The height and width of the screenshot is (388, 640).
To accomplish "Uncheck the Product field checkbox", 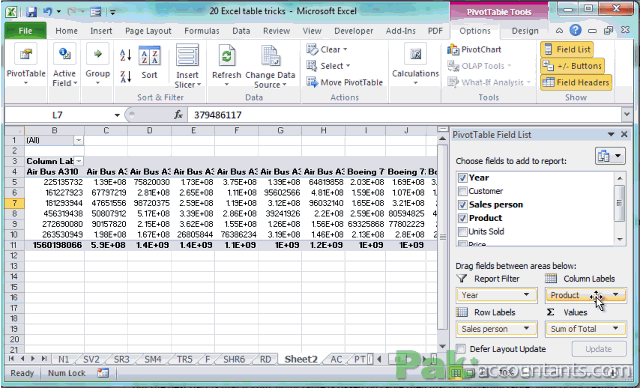I will coord(462,218).
